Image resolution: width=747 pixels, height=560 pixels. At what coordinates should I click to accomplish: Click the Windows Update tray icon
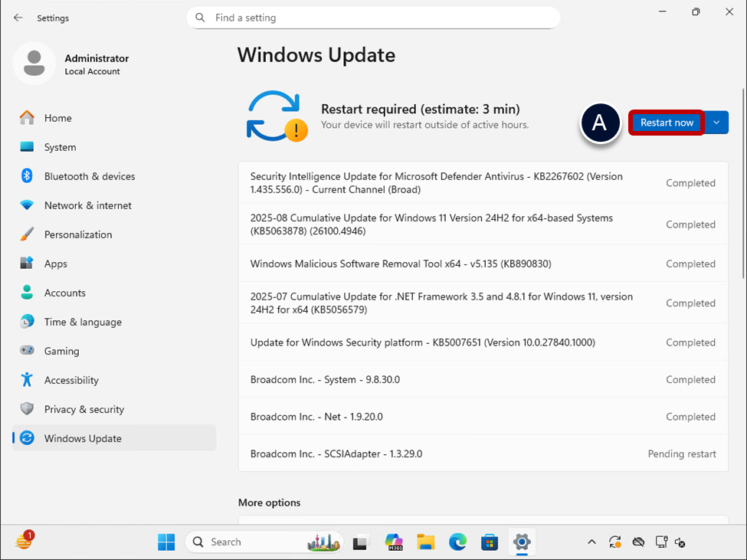click(x=614, y=542)
